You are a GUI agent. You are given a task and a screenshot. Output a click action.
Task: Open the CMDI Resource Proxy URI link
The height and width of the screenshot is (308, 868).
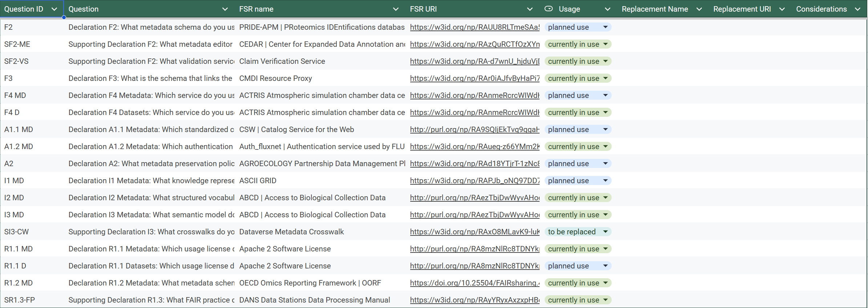point(475,78)
